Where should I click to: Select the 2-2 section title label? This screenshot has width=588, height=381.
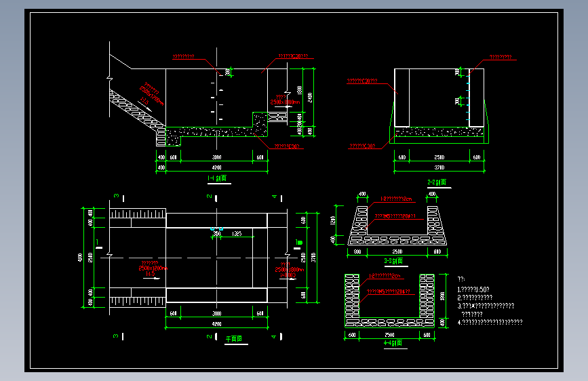coord(437,182)
